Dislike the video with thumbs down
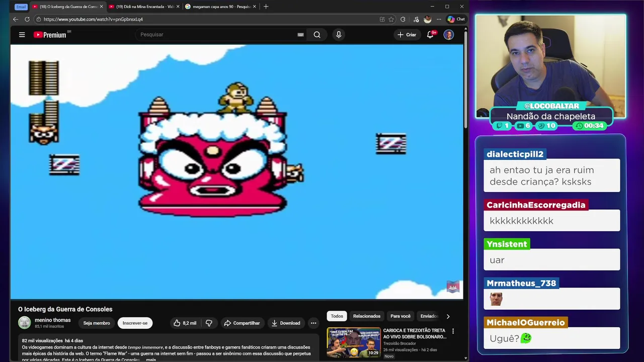This screenshot has width=644, height=362. click(x=209, y=323)
